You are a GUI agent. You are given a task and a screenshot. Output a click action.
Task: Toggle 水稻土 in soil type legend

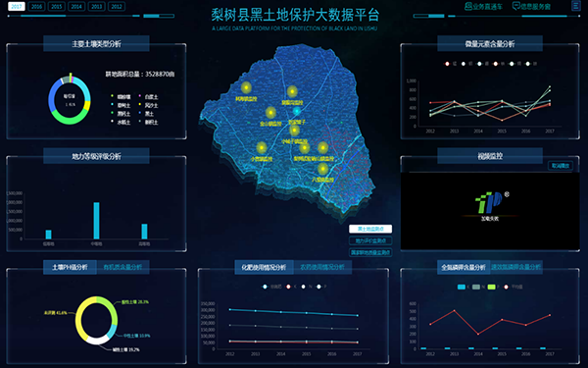(121, 123)
